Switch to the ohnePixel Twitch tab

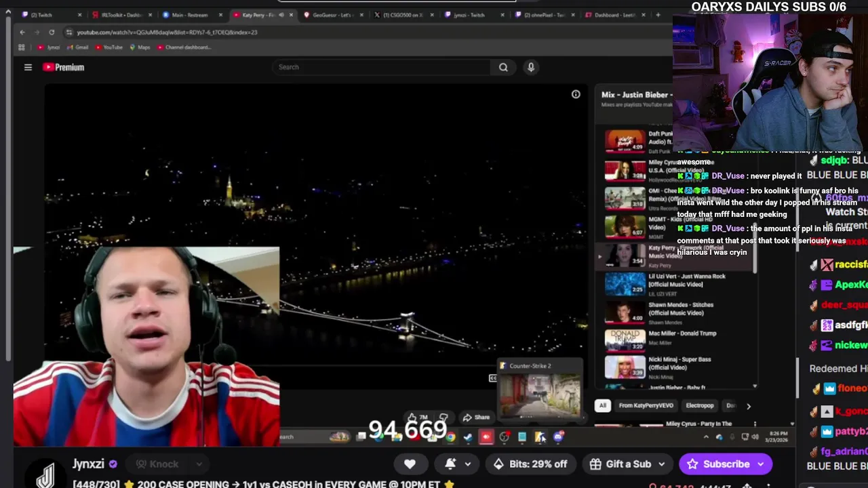(x=546, y=15)
